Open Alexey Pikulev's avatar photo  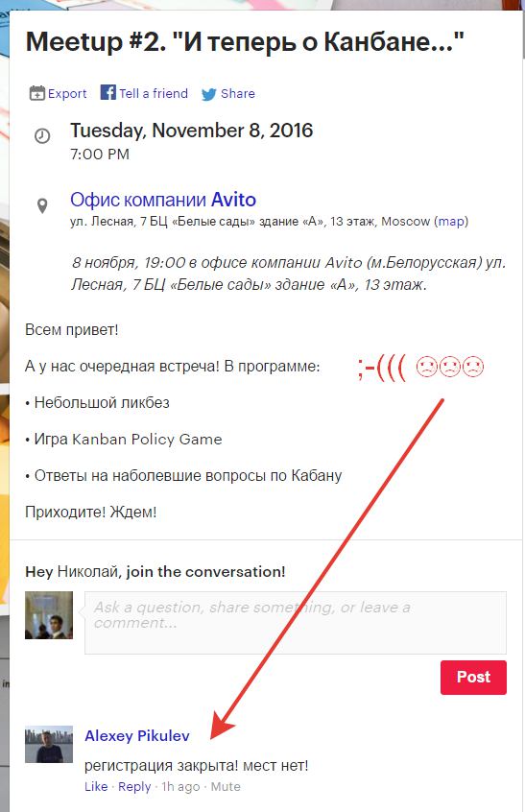pyautogui.click(x=49, y=744)
